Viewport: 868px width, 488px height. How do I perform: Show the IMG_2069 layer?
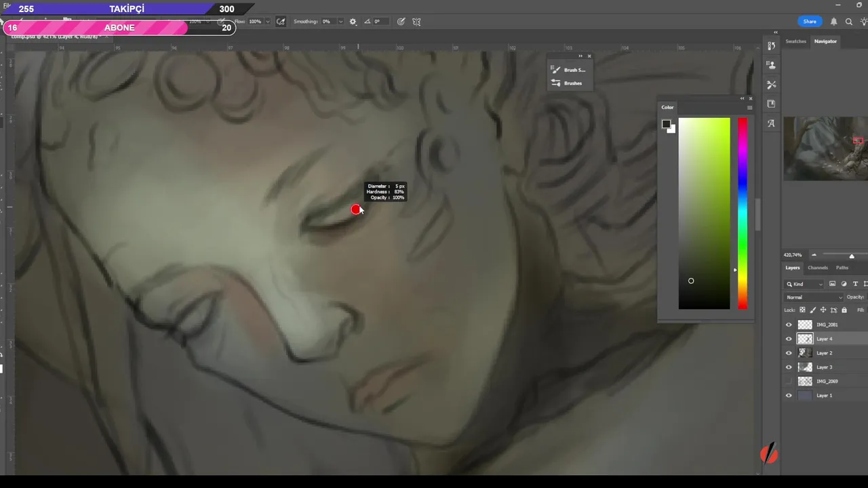click(x=789, y=382)
